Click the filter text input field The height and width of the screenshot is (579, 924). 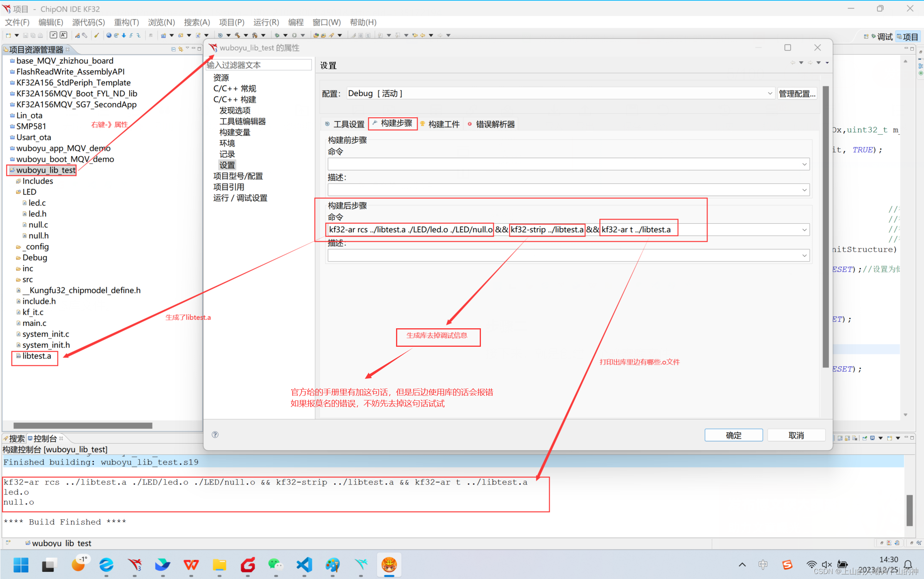258,65
